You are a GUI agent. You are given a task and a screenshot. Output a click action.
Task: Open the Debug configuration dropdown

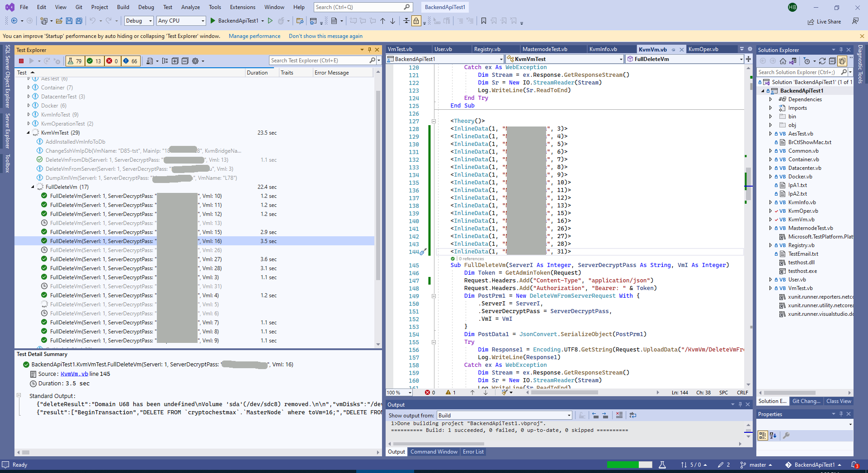(138, 21)
